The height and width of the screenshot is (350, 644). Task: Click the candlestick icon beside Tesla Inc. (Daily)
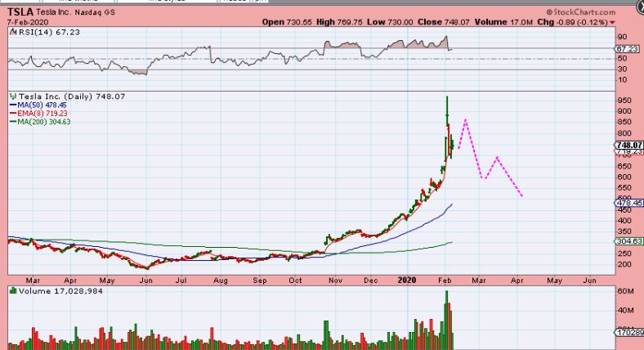coord(13,96)
